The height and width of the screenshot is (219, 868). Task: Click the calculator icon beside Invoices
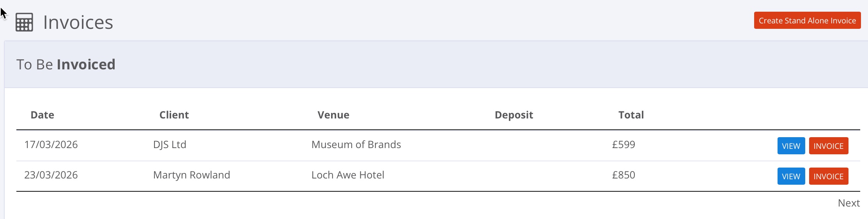(24, 22)
